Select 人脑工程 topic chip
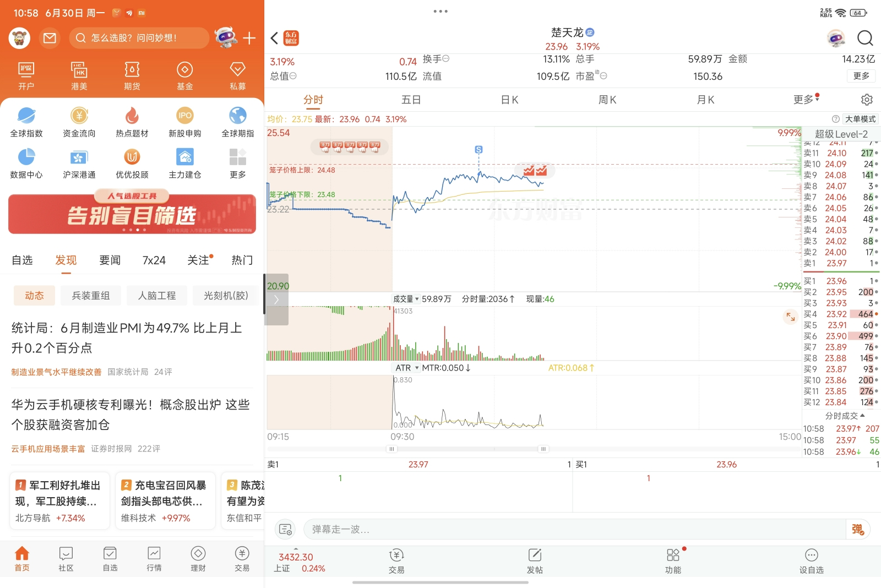The image size is (881, 588). click(x=157, y=296)
